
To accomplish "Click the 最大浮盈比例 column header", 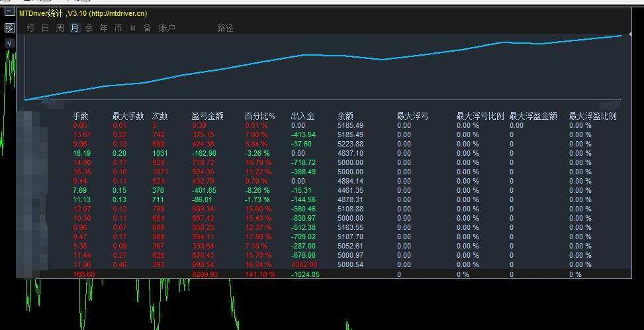I will point(592,117).
